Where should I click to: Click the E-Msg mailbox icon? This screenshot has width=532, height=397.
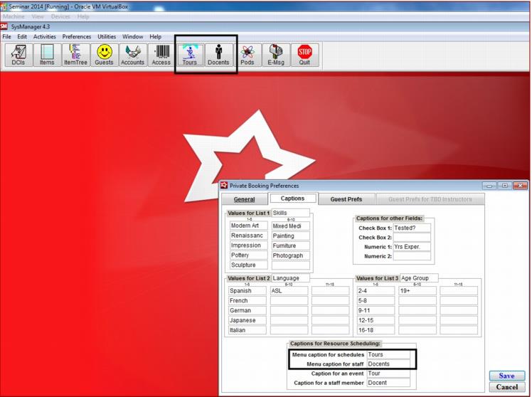pyautogui.click(x=276, y=55)
